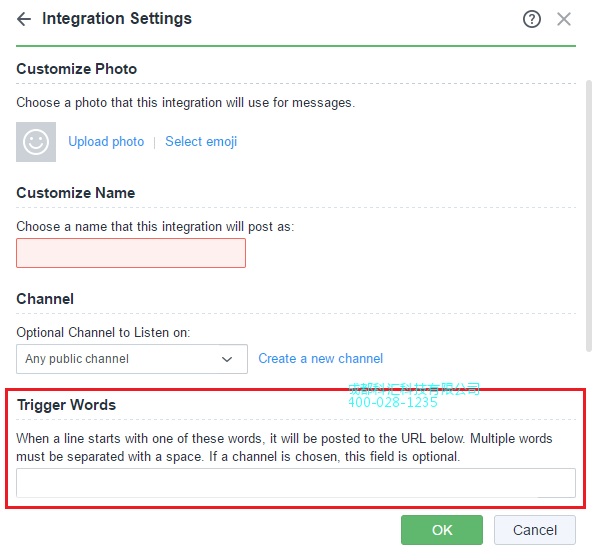Click the Trigger Words section heading

pyautogui.click(x=67, y=405)
